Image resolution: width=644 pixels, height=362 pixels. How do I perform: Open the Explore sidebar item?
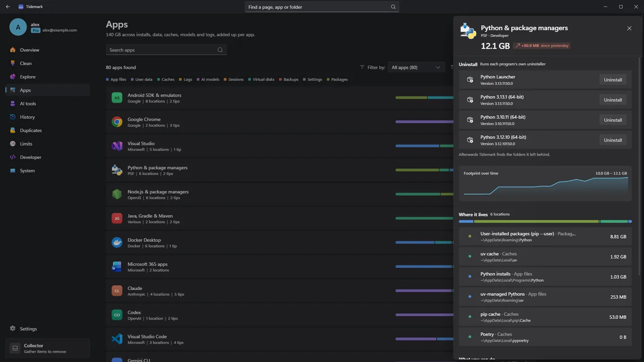[47, 77]
